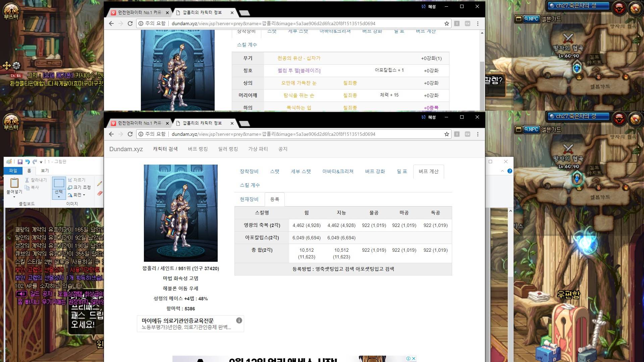This screenshot has width=644, height=362.
Task: Open the 딜러 랭킹 navigation item
Action: [x=228, y=149]
